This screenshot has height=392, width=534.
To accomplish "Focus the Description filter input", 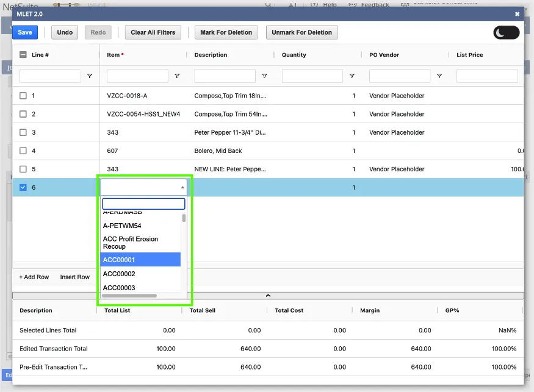I will (x=225, y=76).
